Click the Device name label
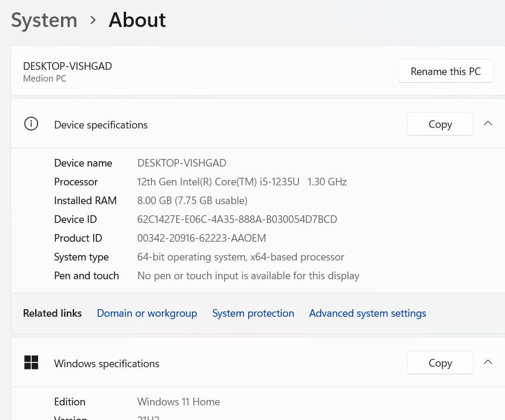505x420 pixels. (83, 163)
